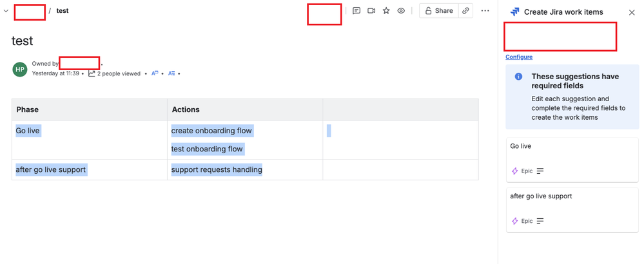Screen dimensions: 644x264
Task: Copy page link with chain icon
Action: tap(465, 11)
